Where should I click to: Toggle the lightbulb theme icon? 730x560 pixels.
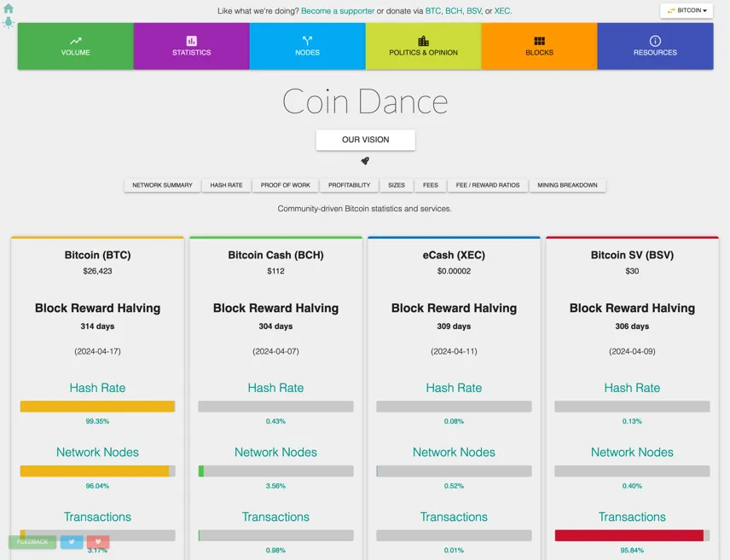click(9, 22)
